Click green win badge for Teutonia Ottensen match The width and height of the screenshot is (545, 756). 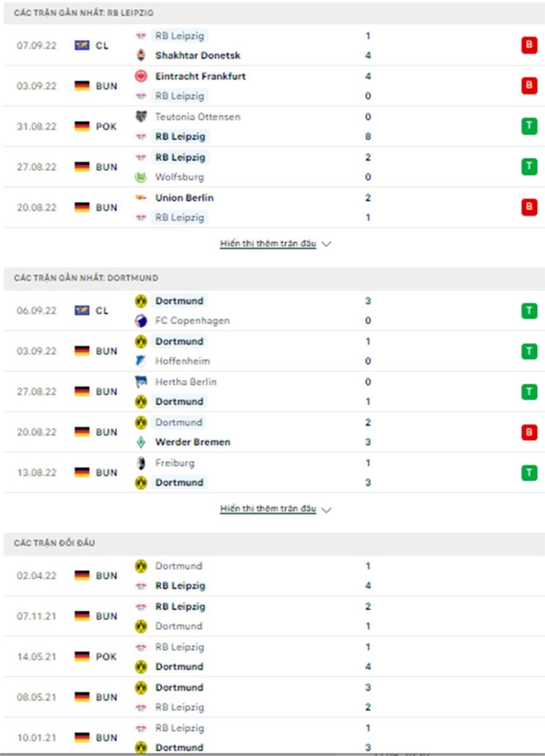529,126
